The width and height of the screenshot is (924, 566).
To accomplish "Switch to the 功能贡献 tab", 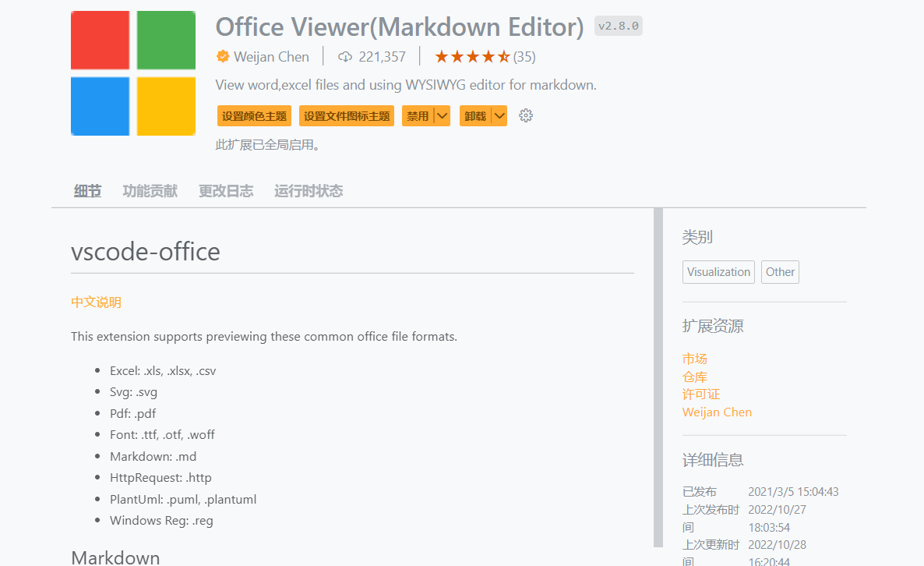I will (150, 191).
